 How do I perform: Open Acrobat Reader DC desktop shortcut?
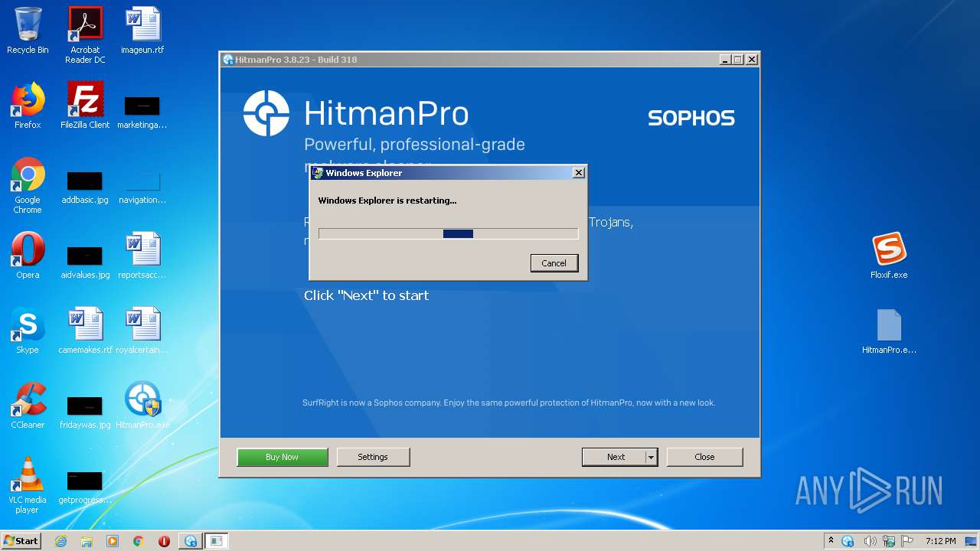(x=85, y=35)
